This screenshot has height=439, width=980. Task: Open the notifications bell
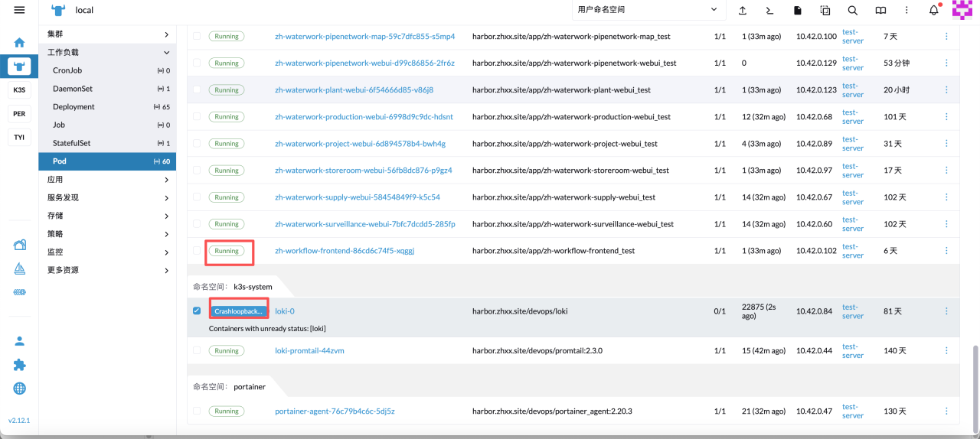tap(933, 10)
